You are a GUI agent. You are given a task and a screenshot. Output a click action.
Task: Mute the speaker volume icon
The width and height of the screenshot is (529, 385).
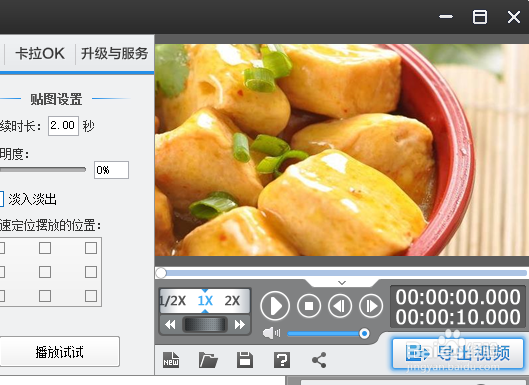pyautogui.click(x=271, y=333)
